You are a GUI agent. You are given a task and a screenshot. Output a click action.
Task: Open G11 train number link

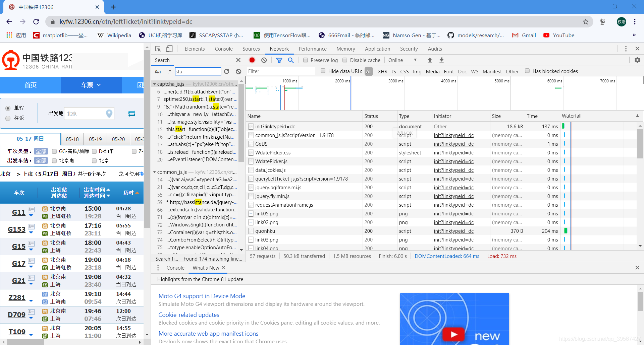click(x=19, y=212)
